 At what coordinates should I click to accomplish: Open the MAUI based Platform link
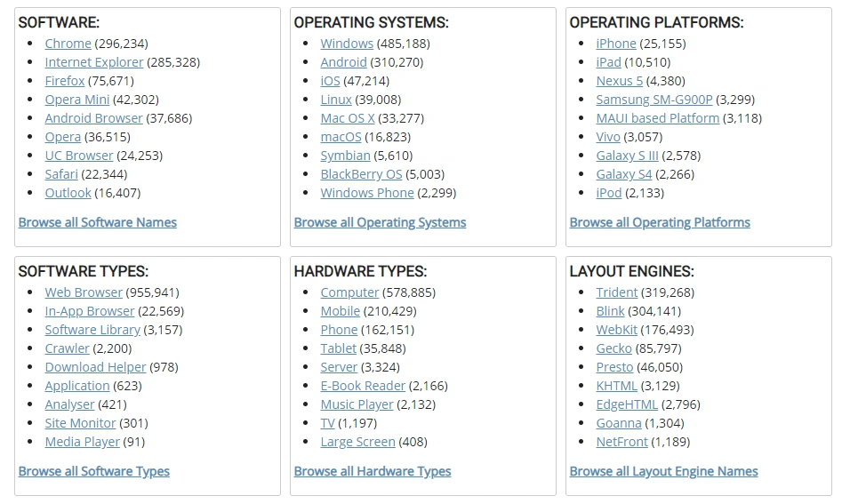pyautogui.click(x=658, y=118)
